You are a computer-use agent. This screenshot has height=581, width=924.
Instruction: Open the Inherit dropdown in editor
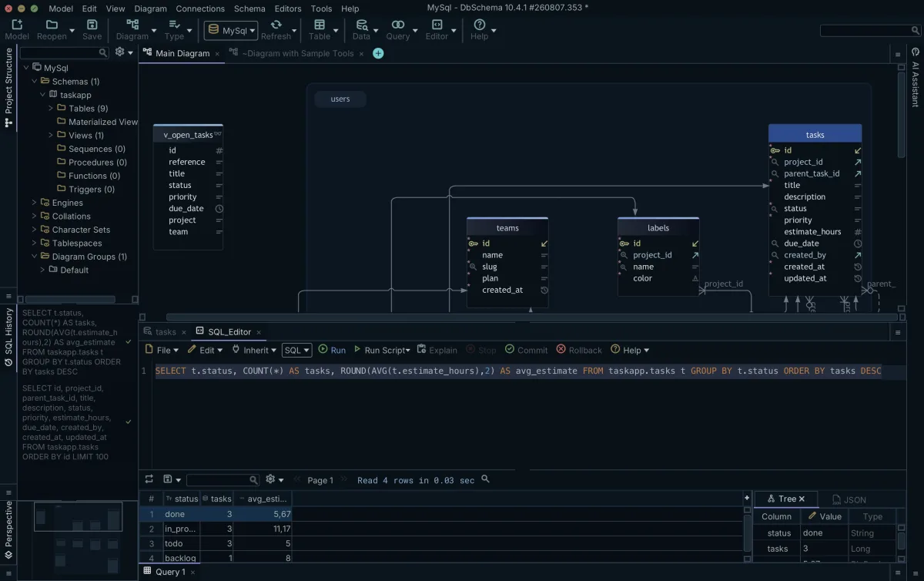point(255,350)
